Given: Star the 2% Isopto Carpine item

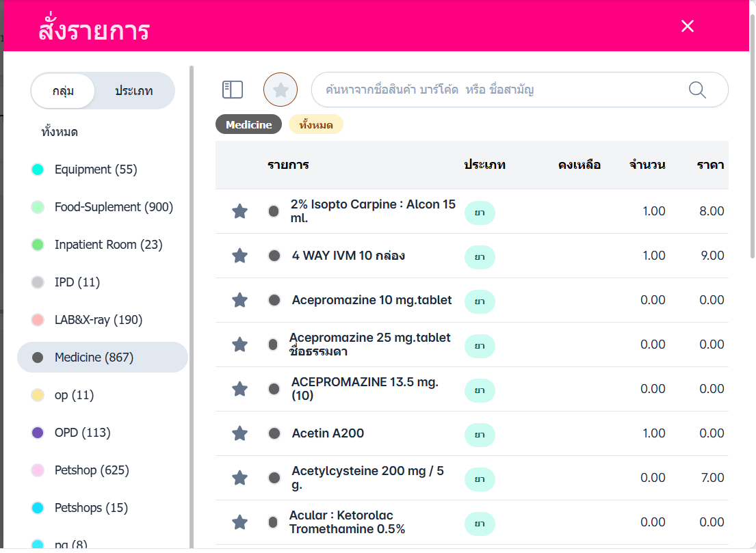Looking at the screenshot, I should point(239,211).
